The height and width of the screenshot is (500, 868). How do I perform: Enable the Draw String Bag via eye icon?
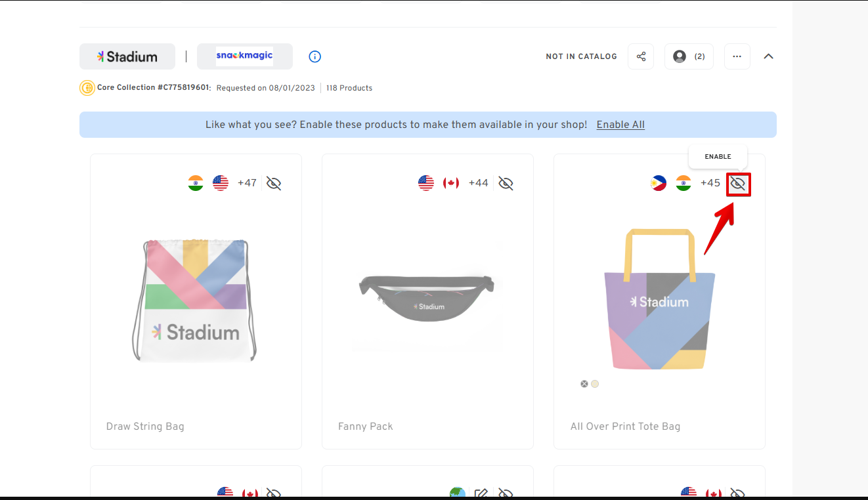click(274, 183)
